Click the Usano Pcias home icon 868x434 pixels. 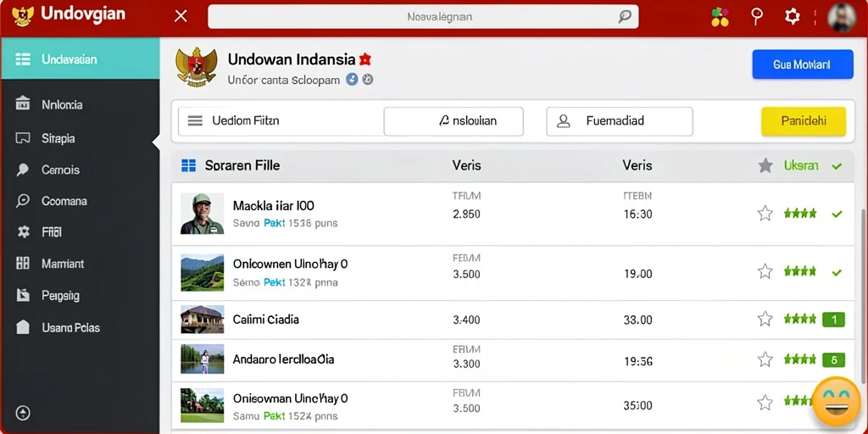(x=23, y=327)
